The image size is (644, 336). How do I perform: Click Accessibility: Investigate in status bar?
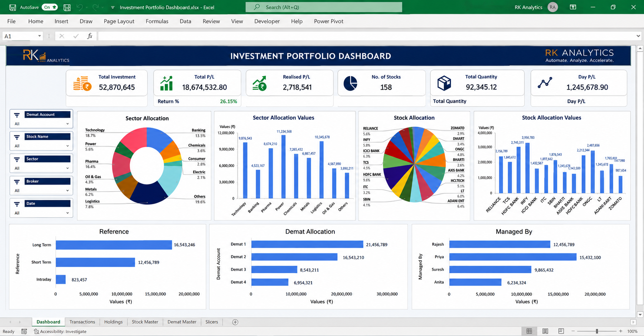[60, 331]
